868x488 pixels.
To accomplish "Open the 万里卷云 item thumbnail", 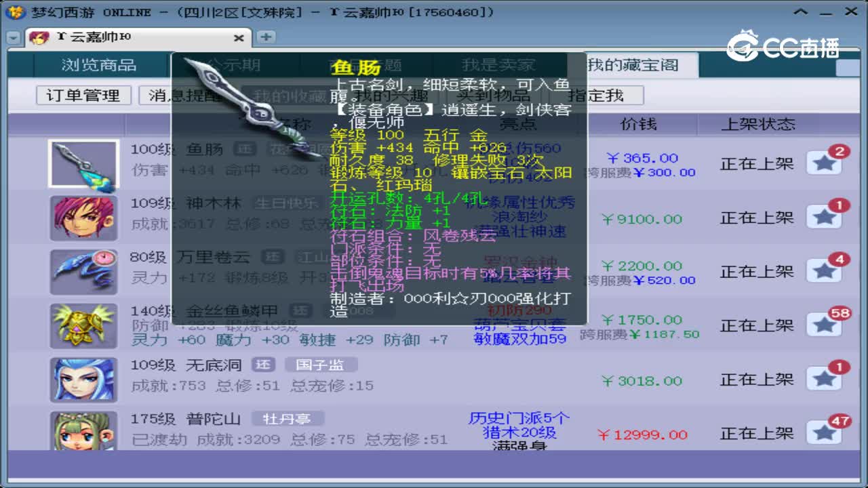I will tap(83, 271).
